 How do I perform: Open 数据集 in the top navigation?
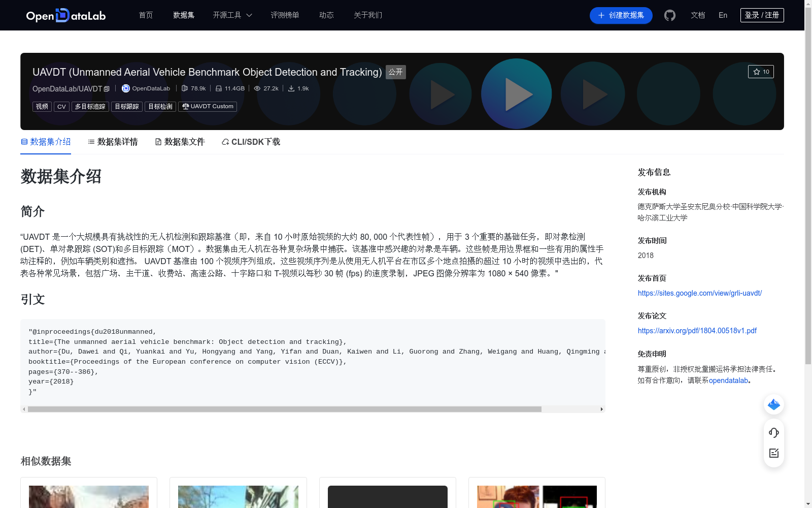[184, 15]
